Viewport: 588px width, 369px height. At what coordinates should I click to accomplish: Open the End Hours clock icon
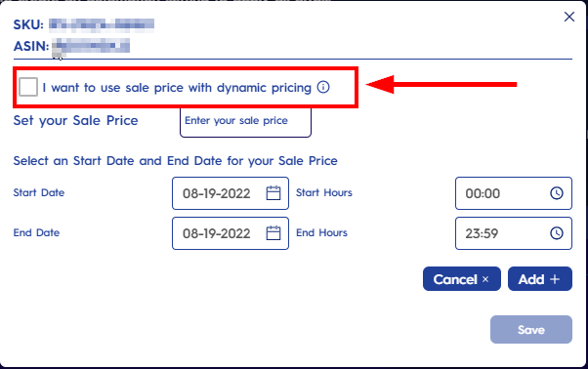coord(557,233)
